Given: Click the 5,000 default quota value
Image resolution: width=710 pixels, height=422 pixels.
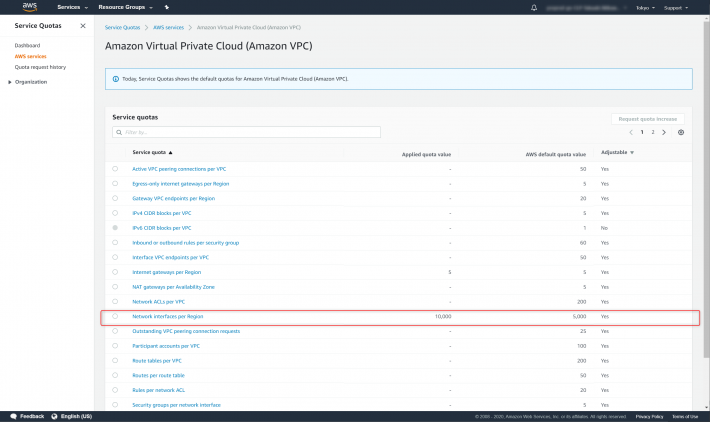Looking at the screenshot, I should click(579, 316).
